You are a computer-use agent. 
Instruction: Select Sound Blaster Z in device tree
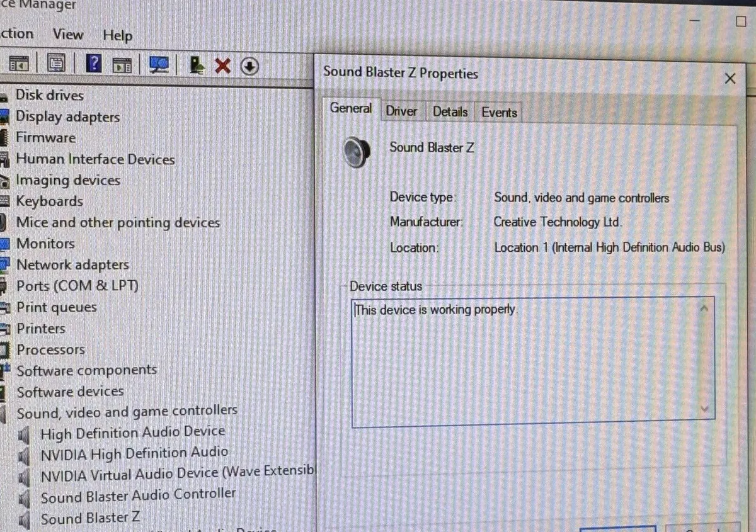click(x=90, y=518)
